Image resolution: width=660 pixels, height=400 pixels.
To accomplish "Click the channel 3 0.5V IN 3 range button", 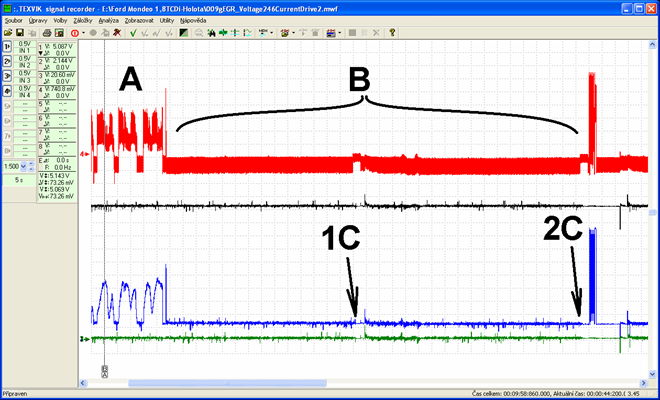I will click(x=24, y=76).
